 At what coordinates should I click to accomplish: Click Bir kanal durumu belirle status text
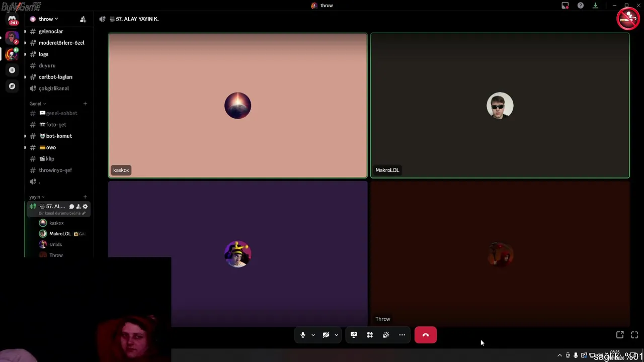click(60, 213)
